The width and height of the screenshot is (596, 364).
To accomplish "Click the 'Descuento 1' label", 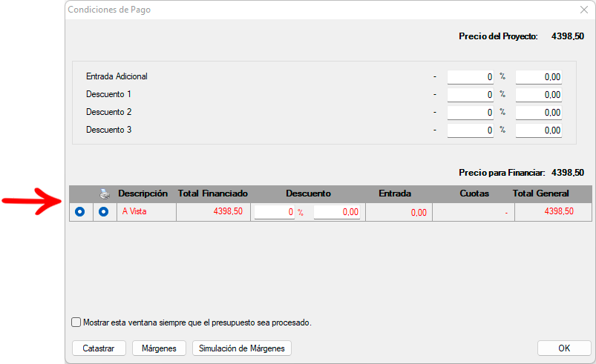I will click(x=108, y=94).
